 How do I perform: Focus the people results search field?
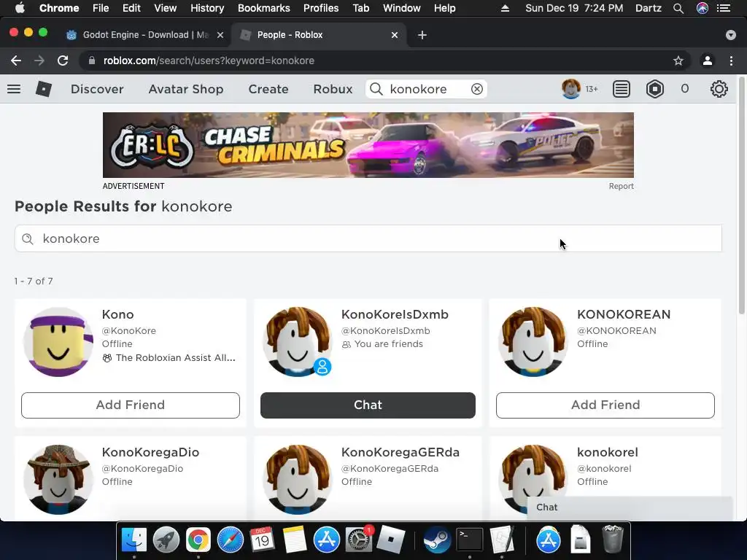(x=368, y=238)
